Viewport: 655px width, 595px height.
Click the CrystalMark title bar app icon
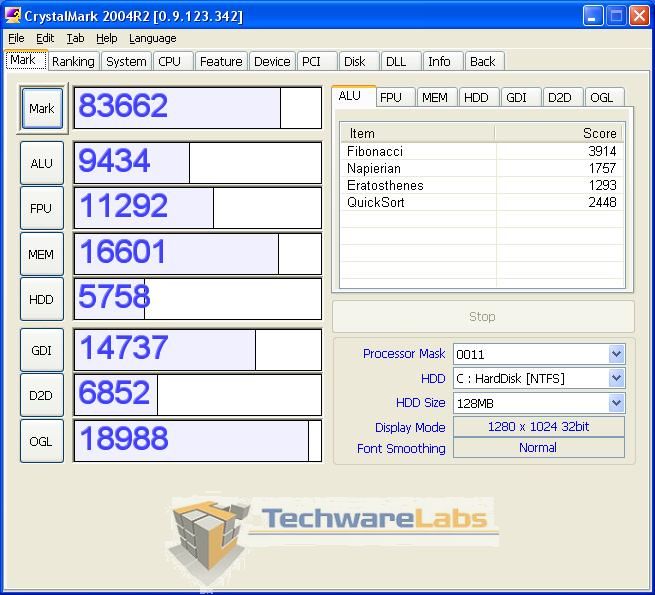(13, 16)
